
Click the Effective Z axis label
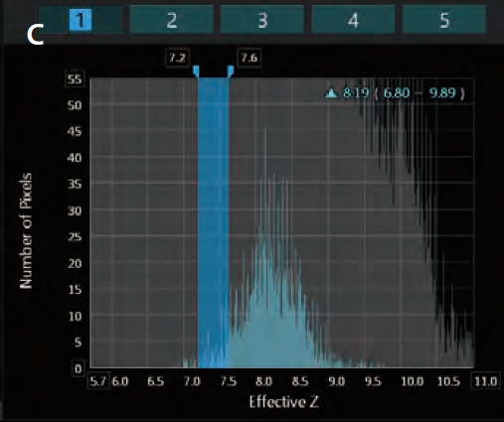coord(284,402)
